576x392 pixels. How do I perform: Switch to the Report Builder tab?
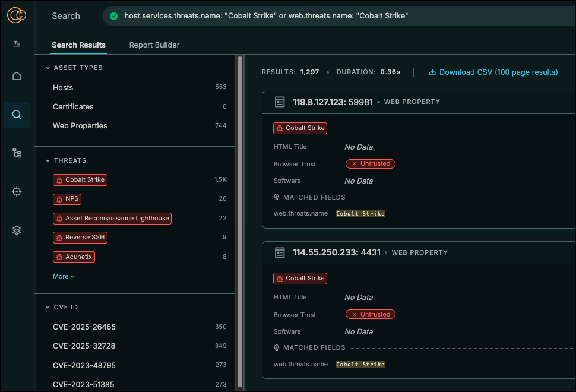154,45
